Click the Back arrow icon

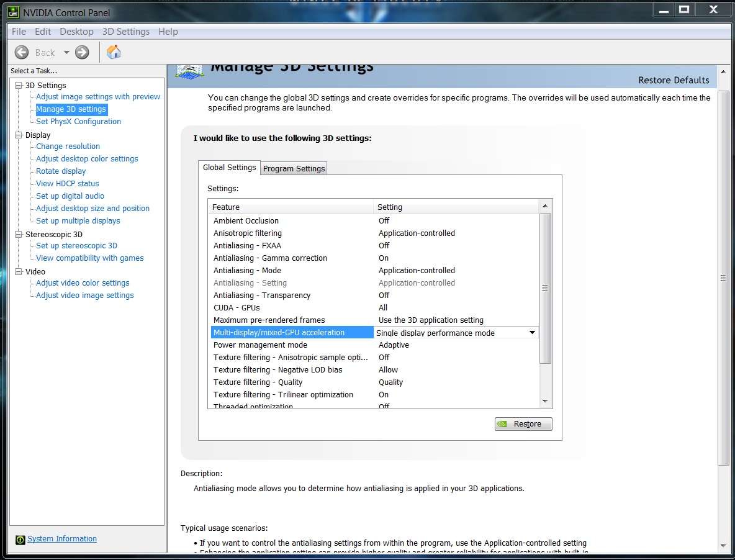[22, 53]
